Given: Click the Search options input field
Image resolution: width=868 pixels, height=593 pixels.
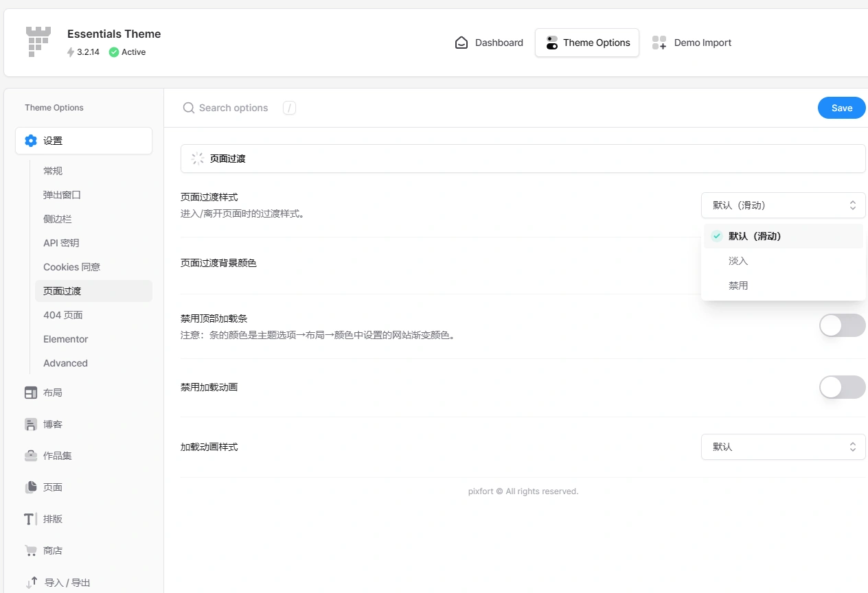Looking at the screenshot, I should (233, 108).
